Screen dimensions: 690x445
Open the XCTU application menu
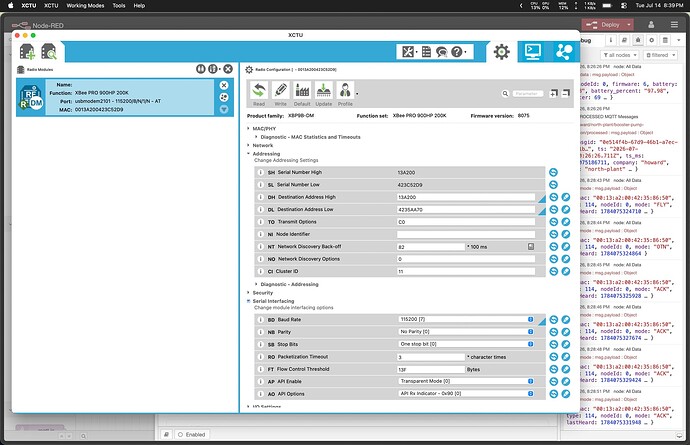pyautogui.click(x=29, y=6)
